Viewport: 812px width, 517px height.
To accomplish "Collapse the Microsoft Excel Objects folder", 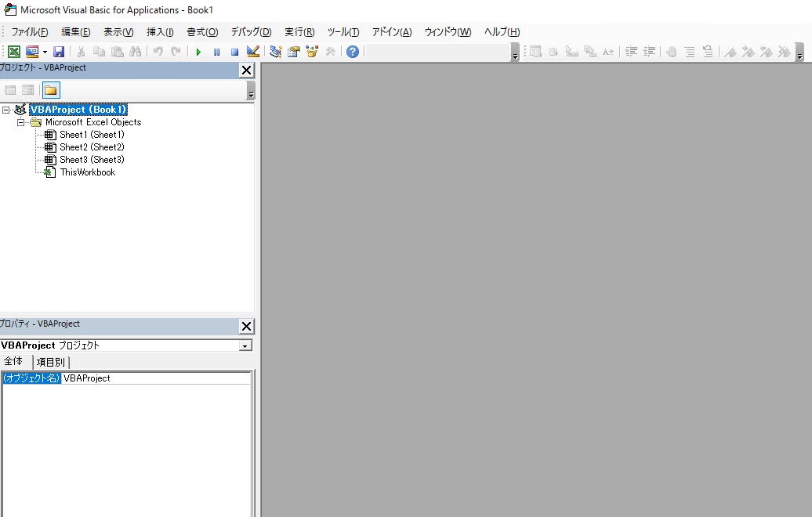I will click(21, 122).
